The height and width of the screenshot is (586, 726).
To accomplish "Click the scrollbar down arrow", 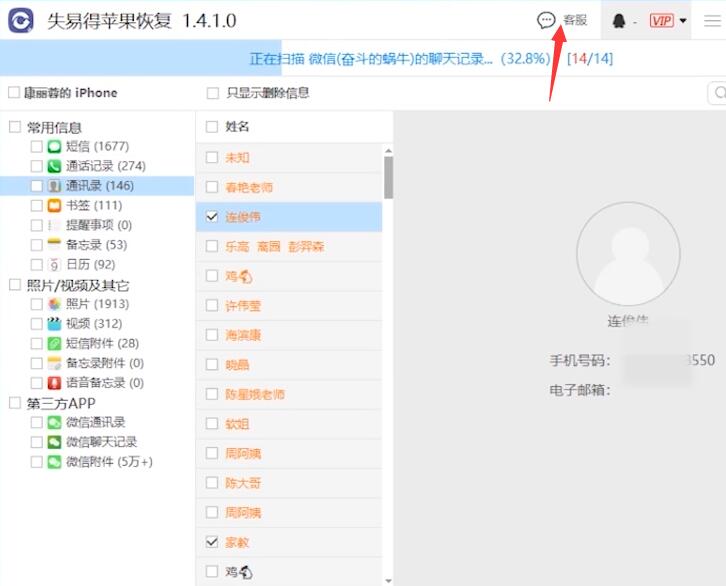I will [388, 580].
